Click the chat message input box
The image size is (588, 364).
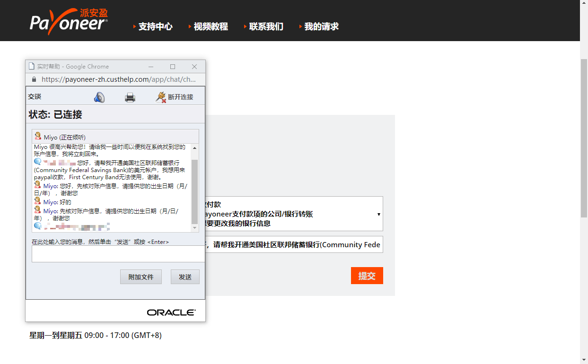(118, 254)
